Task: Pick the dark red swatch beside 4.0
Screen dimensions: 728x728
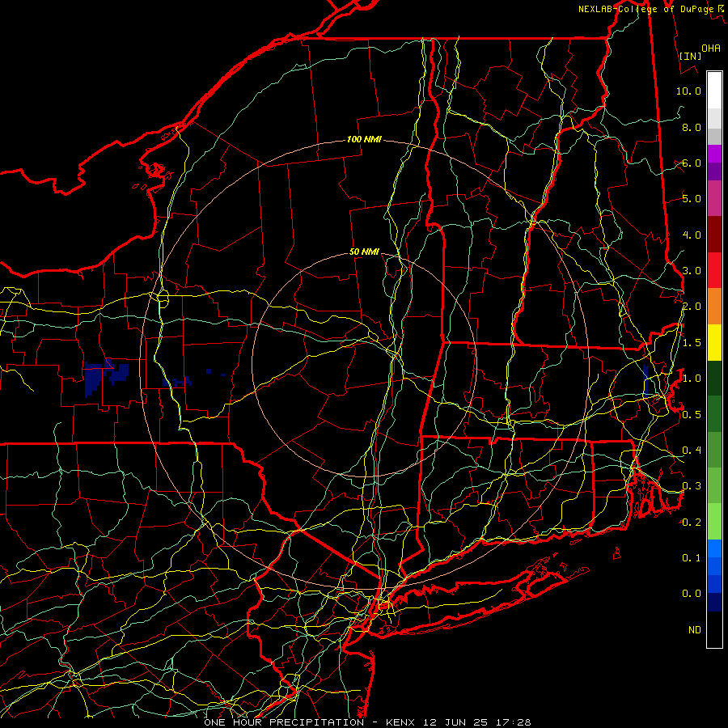Action: click(714, 235)
